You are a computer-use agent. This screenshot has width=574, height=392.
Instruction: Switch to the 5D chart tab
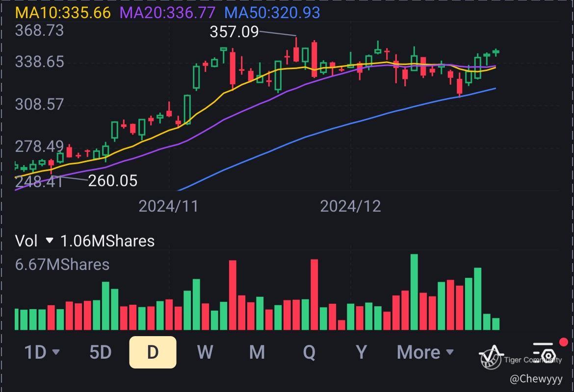click(100, 352)
